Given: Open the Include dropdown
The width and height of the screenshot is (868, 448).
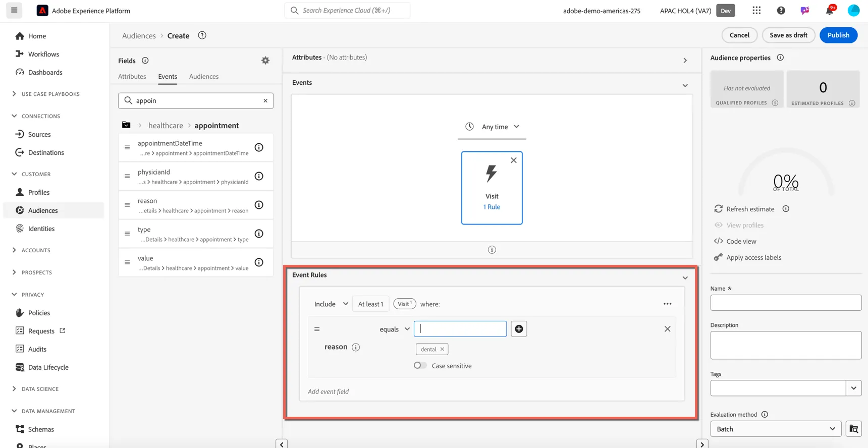Looking at the screenshot, I should [331, 304].
